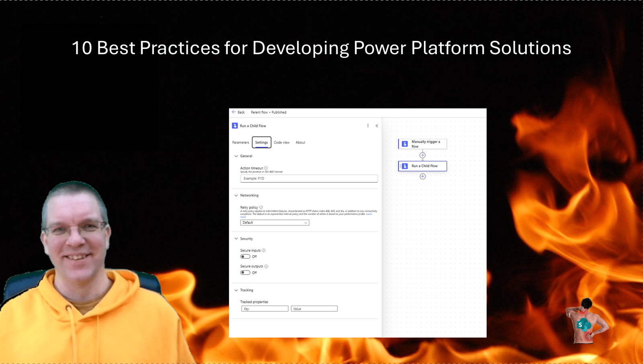Select the Manually trigger a flow node
Screen dimensions: 643x364
coord(422,144)
